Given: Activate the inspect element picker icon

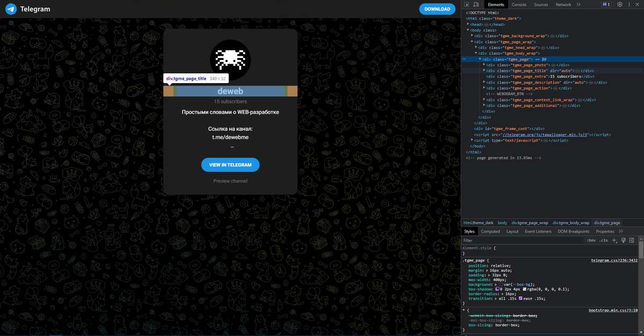Looking at the screenshot, I should tap(467, 4).
